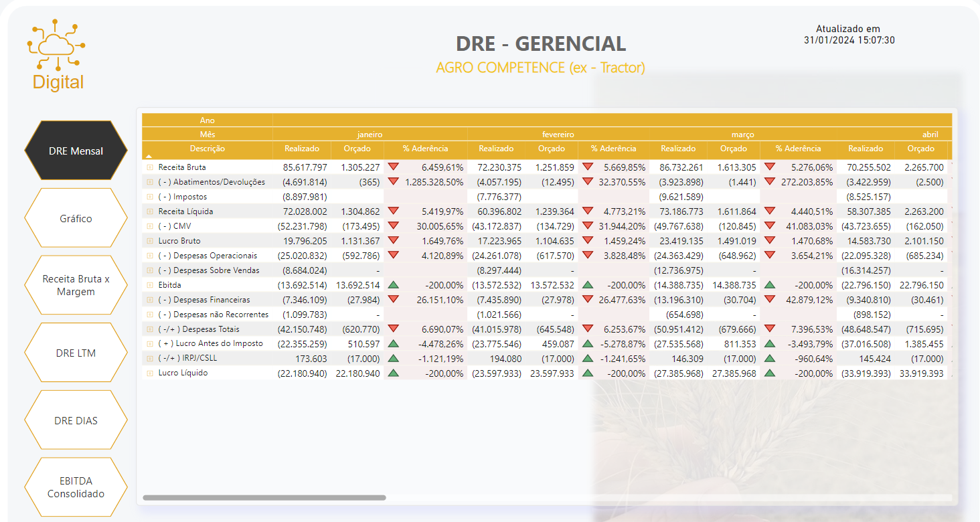This screenshot has height=522, width=980.
Task: Click janeiro red triangle for Despesas Totais
Action: pyautogui.click(x=394, y=329)
